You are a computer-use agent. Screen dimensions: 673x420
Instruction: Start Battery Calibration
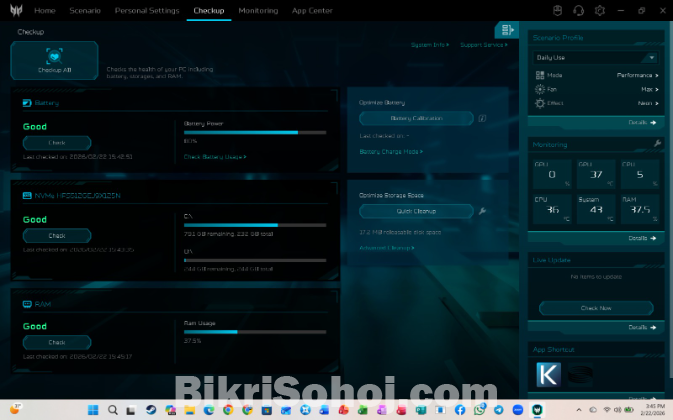416,118
